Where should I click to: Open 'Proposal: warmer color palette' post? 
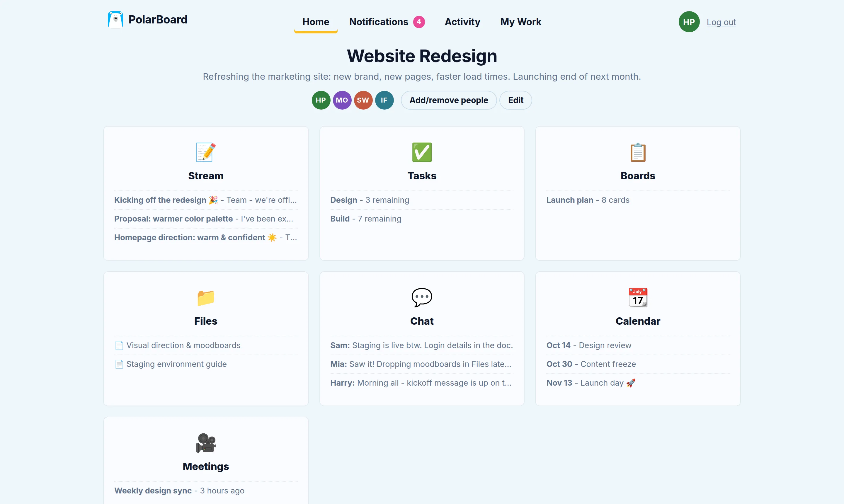(205, 219)
